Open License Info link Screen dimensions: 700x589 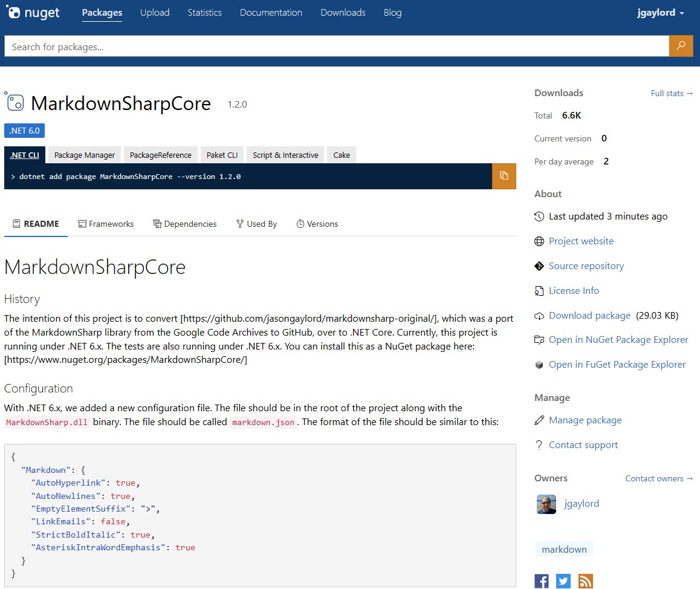[x=574, y=291]
